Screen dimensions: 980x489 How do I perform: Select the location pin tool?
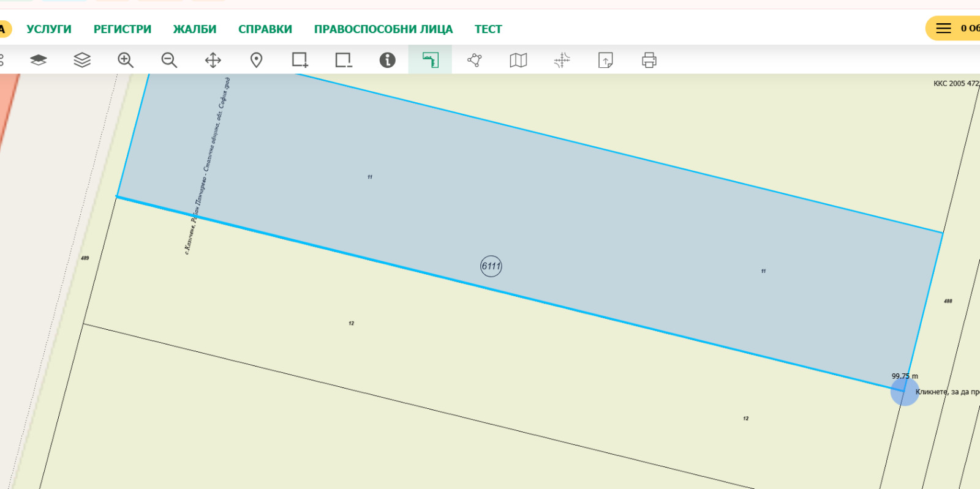click(257, 60)
